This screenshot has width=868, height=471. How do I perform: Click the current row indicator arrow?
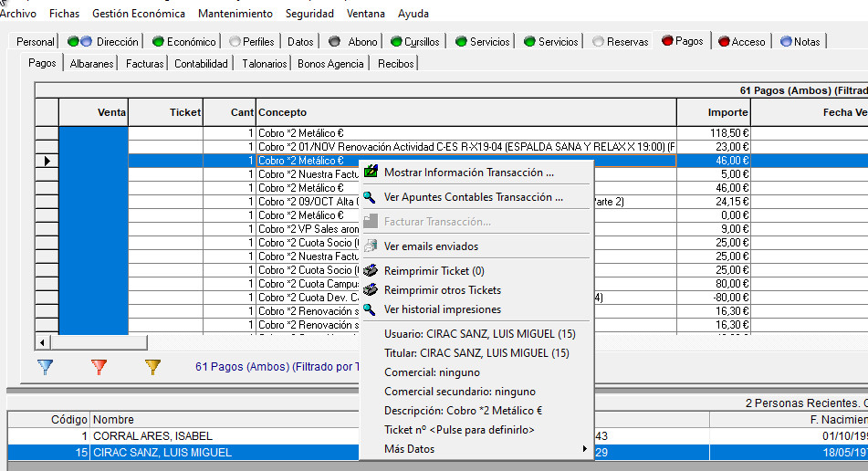tap(47, 161)
